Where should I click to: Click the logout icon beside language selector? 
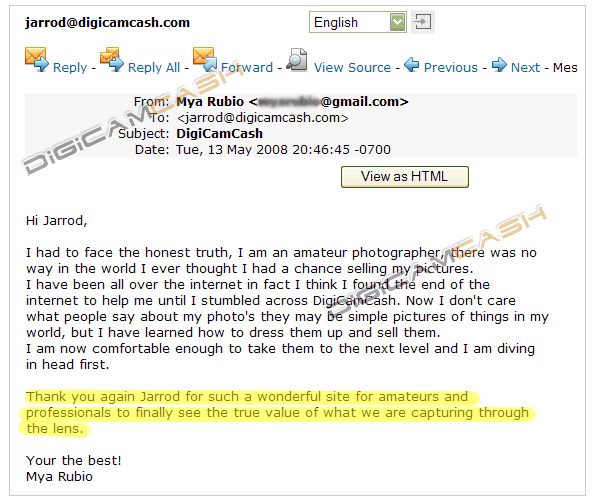tap(423, 22)
